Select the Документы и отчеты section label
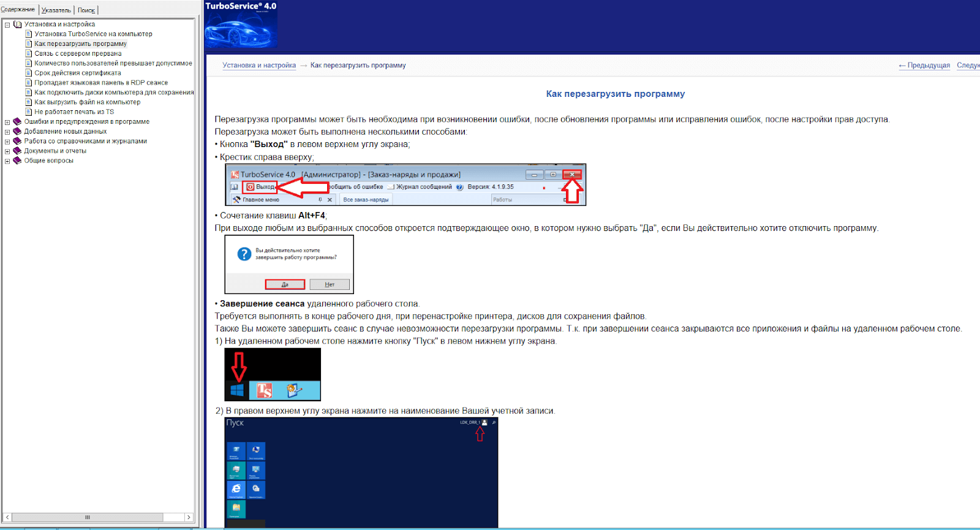The height and width of the screenshot is (530, 980). [x=55, y=151]
